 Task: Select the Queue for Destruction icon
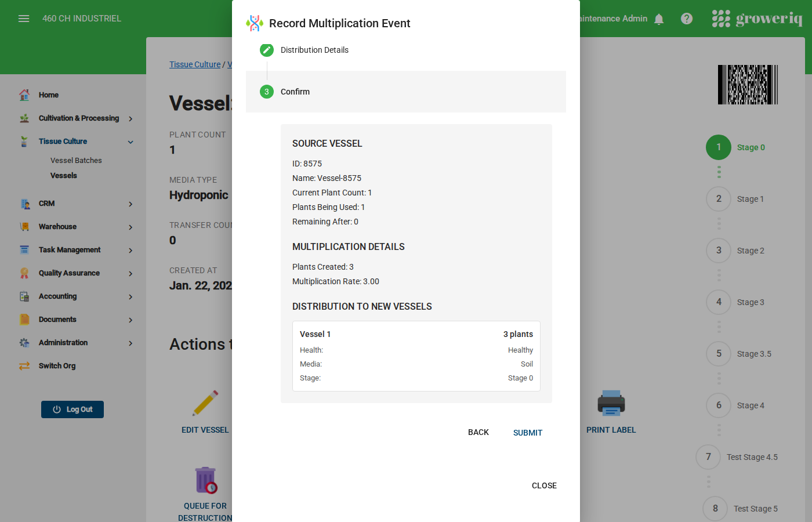click(205, 479)
